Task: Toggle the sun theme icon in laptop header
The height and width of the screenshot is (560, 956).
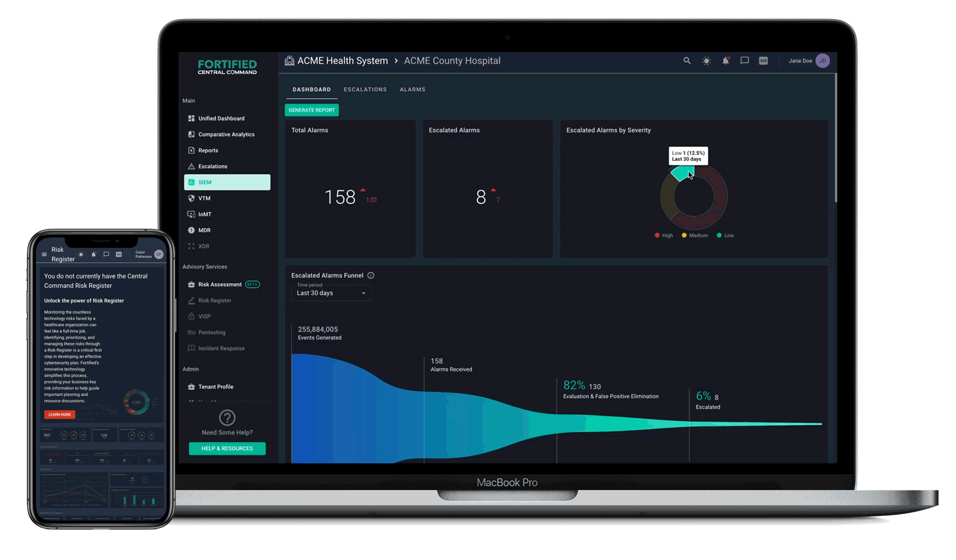Action: (707, 61)
